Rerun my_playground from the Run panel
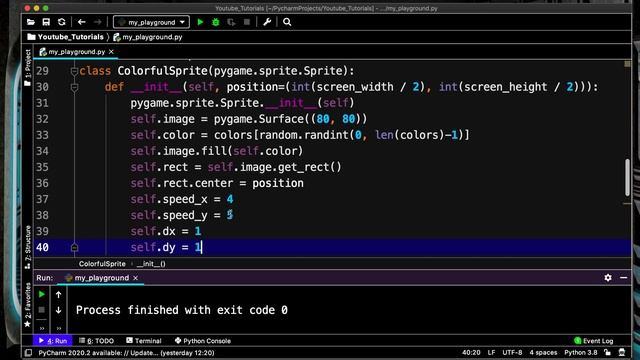This screenshot has height=360, width=640. coord(42,294)
